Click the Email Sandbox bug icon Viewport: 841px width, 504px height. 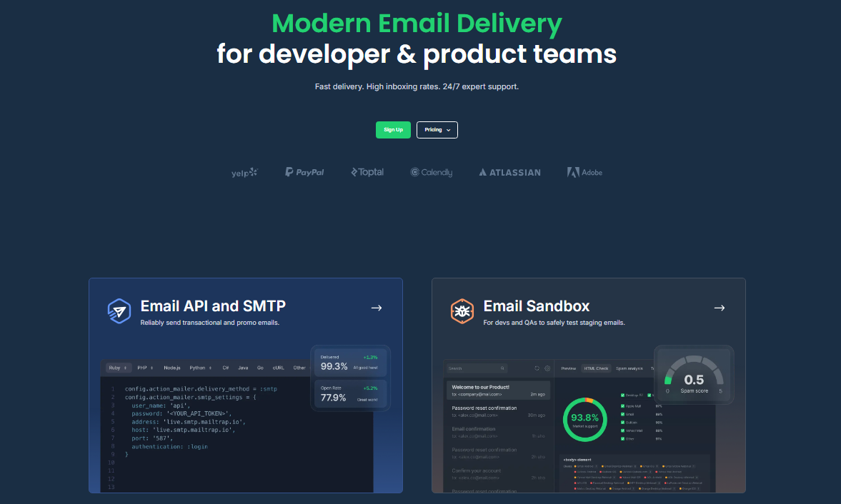coord(462,311)
